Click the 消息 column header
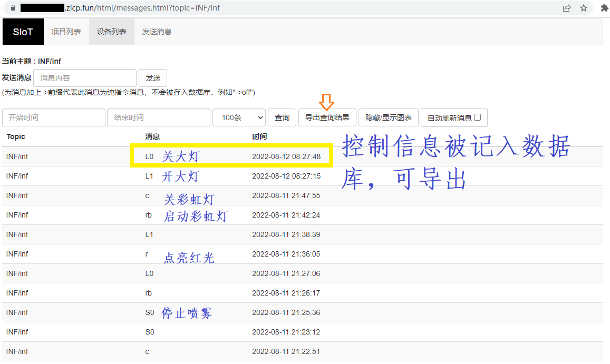Screen dimensions: 610x364 (152, 136)
